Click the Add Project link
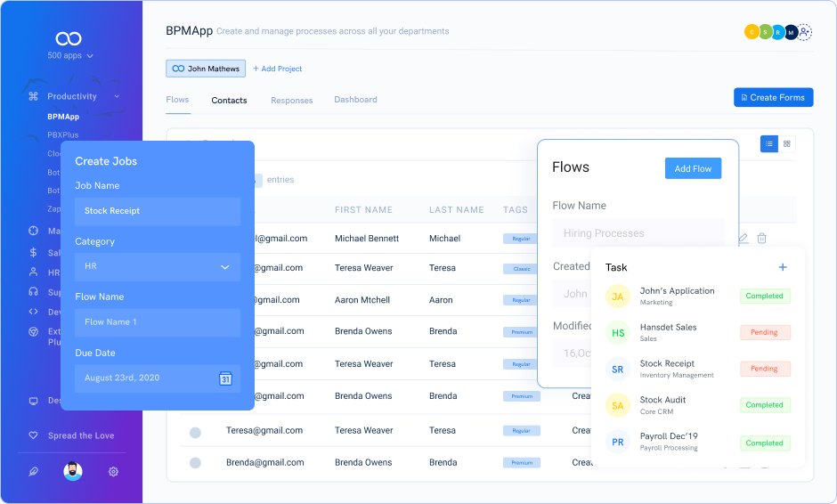Viewport: 837px width, 504px height. 277,69
